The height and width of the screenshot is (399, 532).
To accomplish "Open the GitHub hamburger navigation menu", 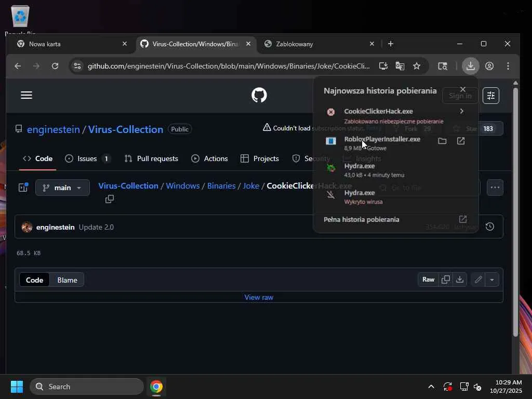I will [x=26, y=95].
